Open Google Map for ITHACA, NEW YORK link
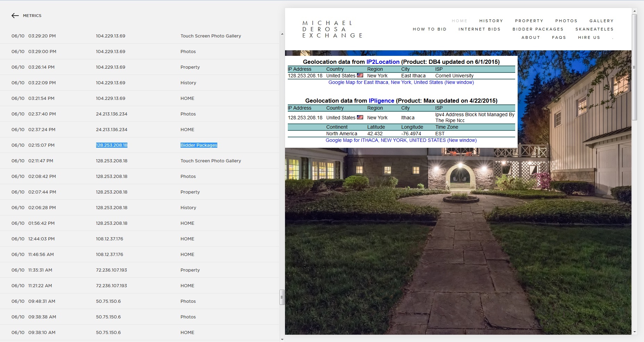The image size is (644, 342). click(401, 140)
